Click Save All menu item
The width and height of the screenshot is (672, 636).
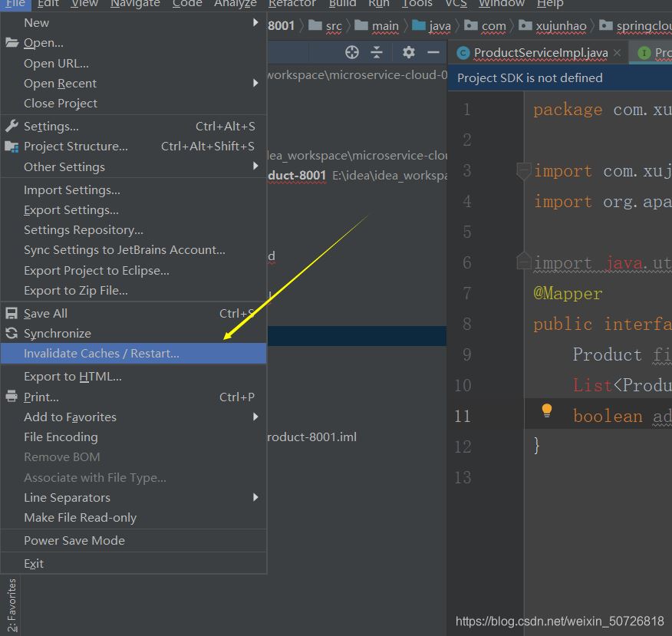point(133,313)
